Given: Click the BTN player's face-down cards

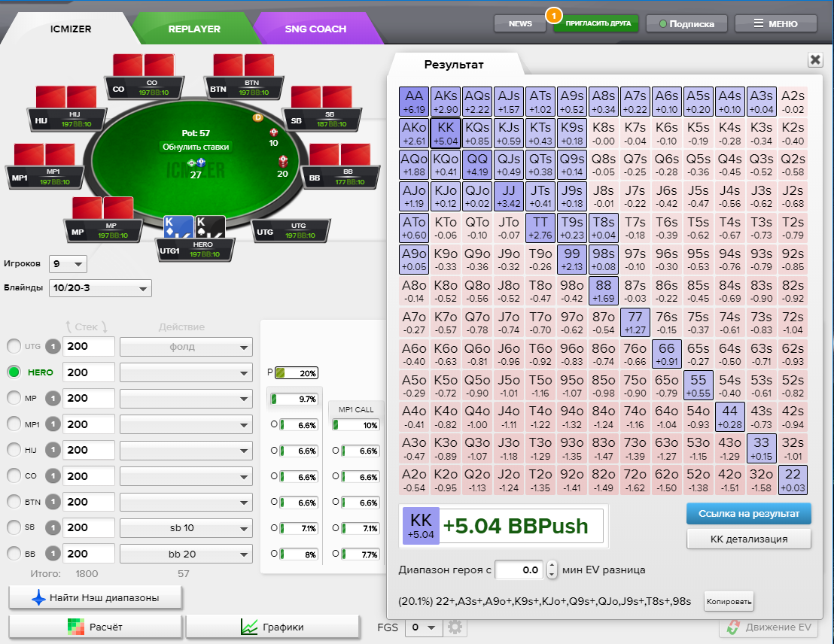Looking at the screenshot, I should tap(244, 65).
